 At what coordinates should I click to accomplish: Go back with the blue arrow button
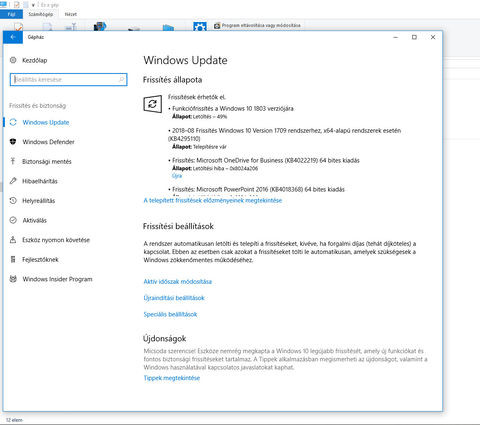(13, 37)
